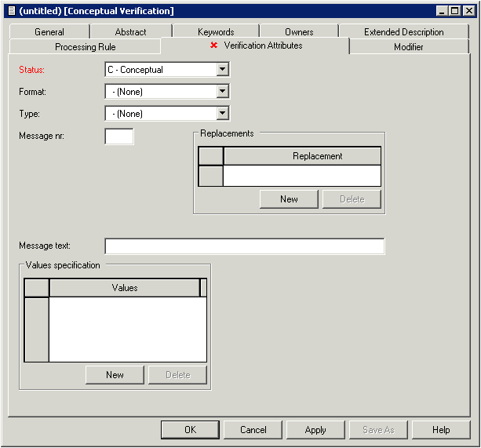The width and height of the screenshot is (481, 448).
Task: Go to the Owners tab
Action: coord(299,32)
